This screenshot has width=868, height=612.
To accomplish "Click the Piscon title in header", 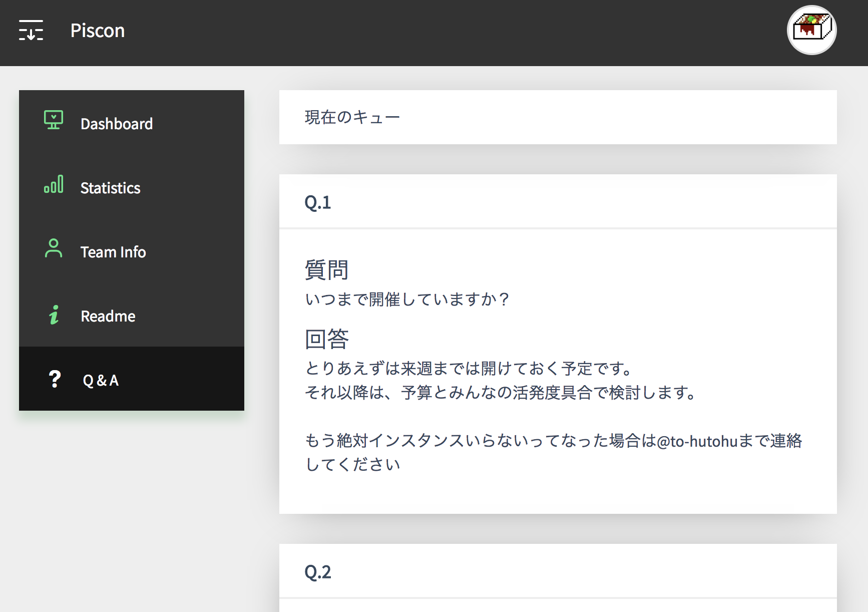I will (x=97, y=31).
